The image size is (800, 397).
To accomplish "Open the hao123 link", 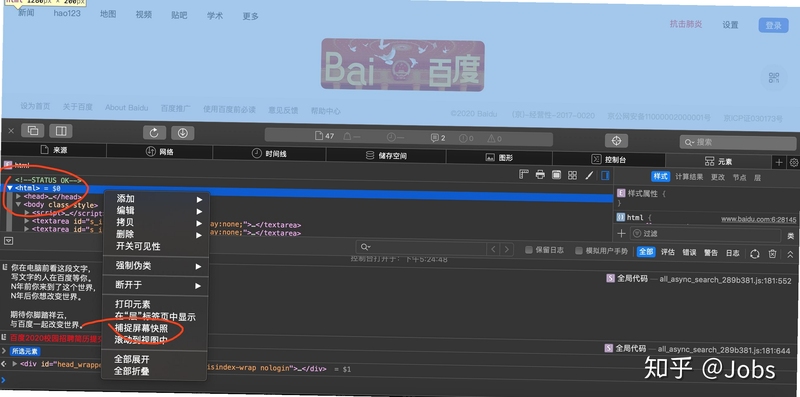I will pos(67,14).
